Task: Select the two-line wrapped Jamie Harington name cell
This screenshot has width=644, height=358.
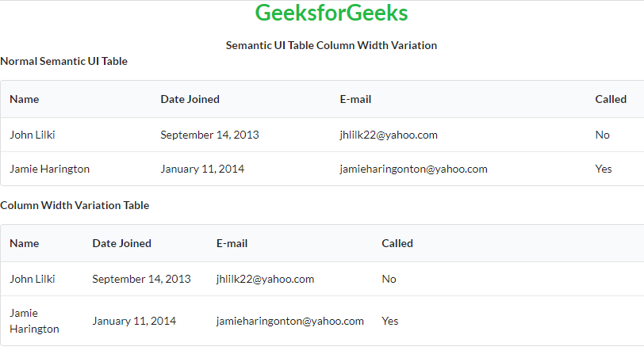Action: click(34, 321)
